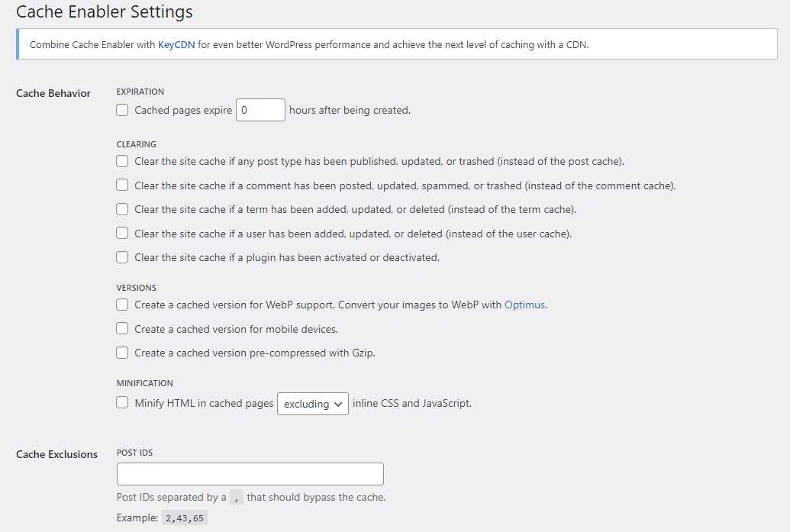Click the expiration hours number field
The height and width of the screenshot is (532, 790).
point(260,110)
